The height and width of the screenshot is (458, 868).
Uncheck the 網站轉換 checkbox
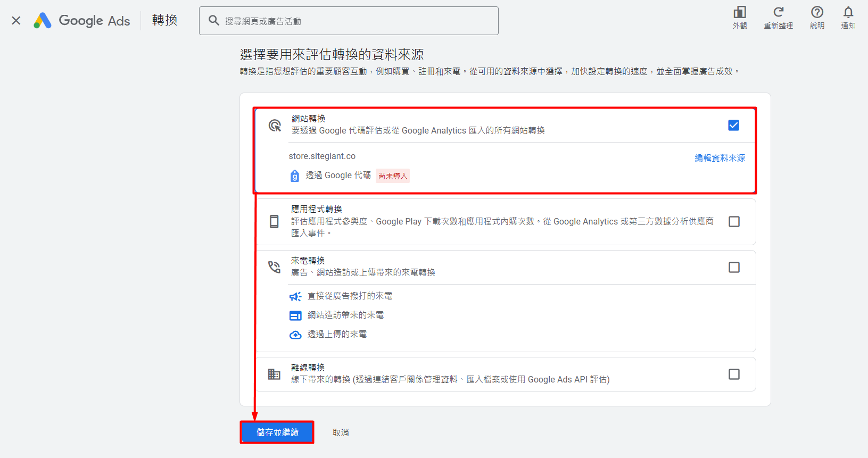pyautogui.click(x=733, y=126)
